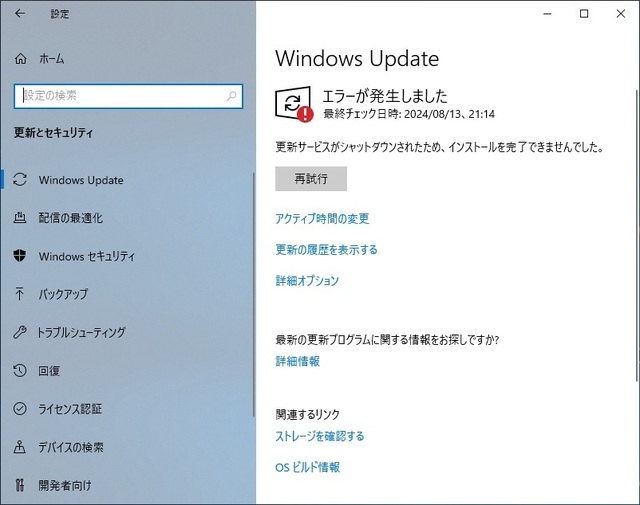Click the search magnifier icon
This screenshot has height=505, width=640.
(231, 96)
